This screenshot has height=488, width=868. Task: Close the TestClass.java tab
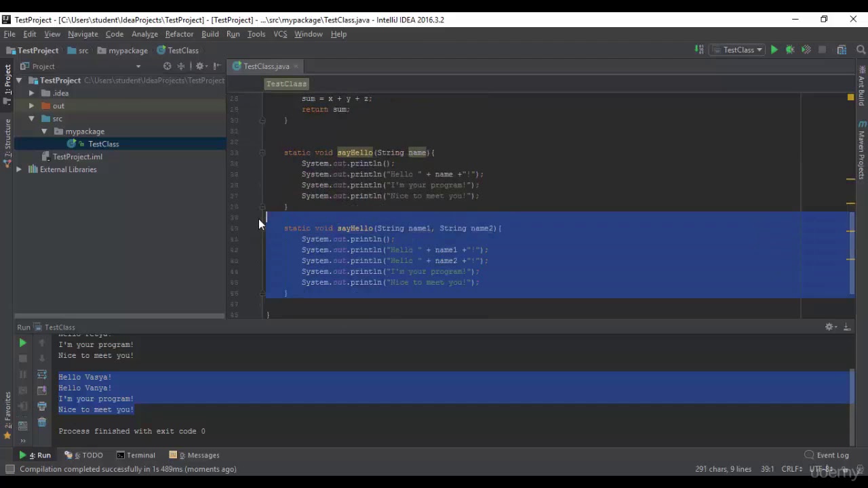pyautogui.click(x=296, y=66)
